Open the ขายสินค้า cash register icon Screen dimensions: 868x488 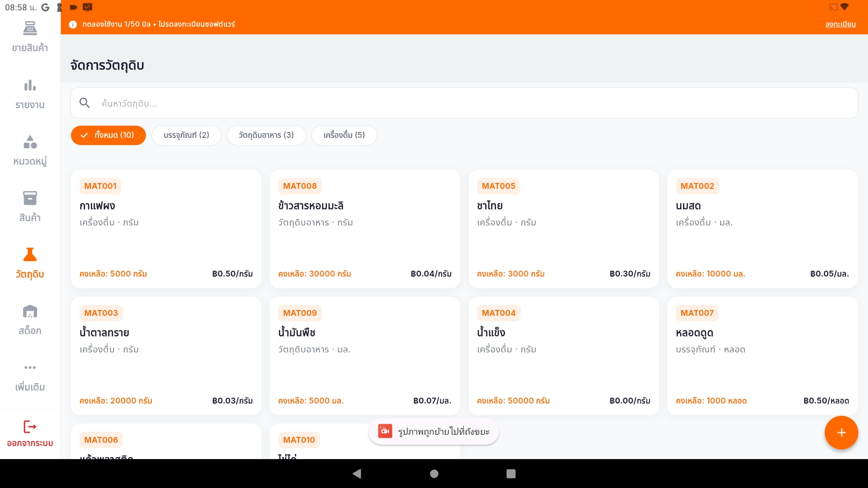point(30,29)
